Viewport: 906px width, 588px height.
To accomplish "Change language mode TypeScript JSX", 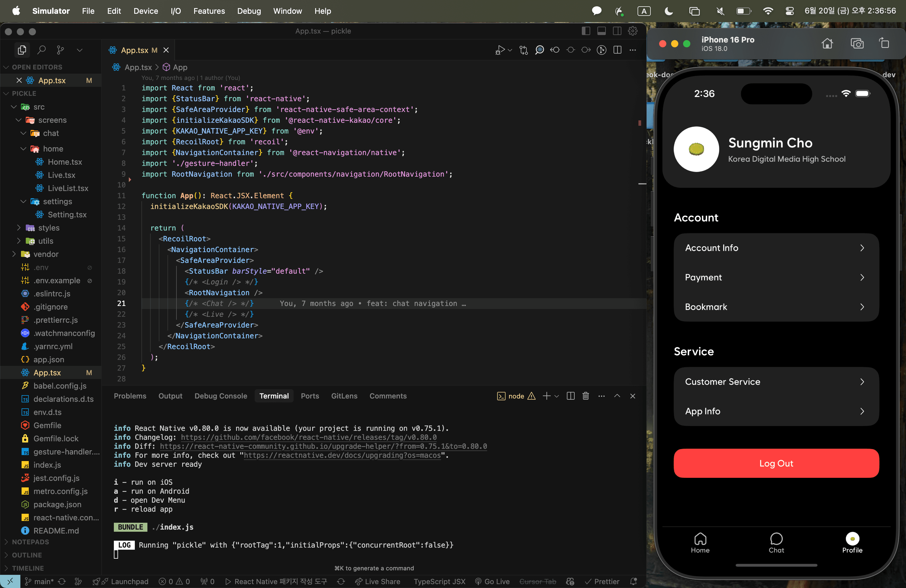I will 439,581.
